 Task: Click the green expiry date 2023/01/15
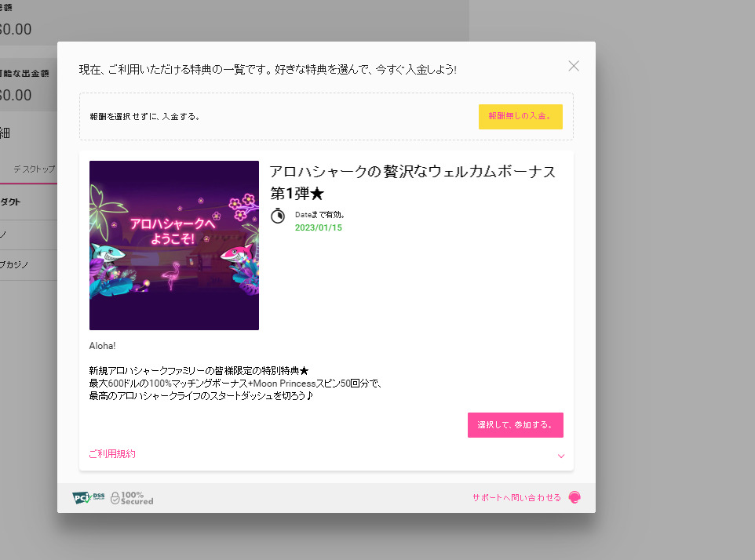pos(319,227)
